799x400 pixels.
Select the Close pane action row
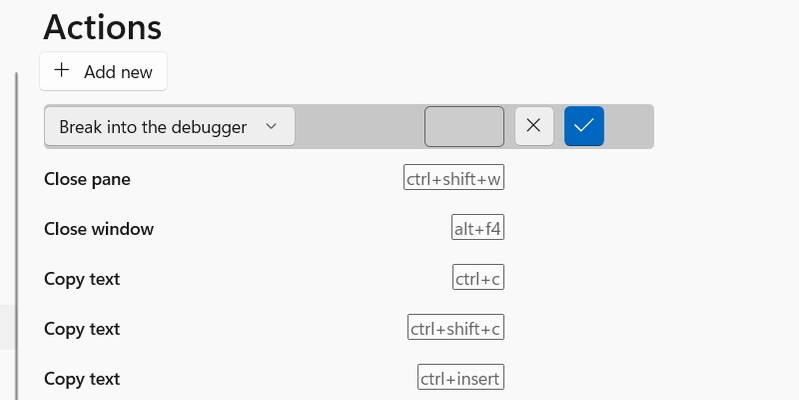[88, 179]
